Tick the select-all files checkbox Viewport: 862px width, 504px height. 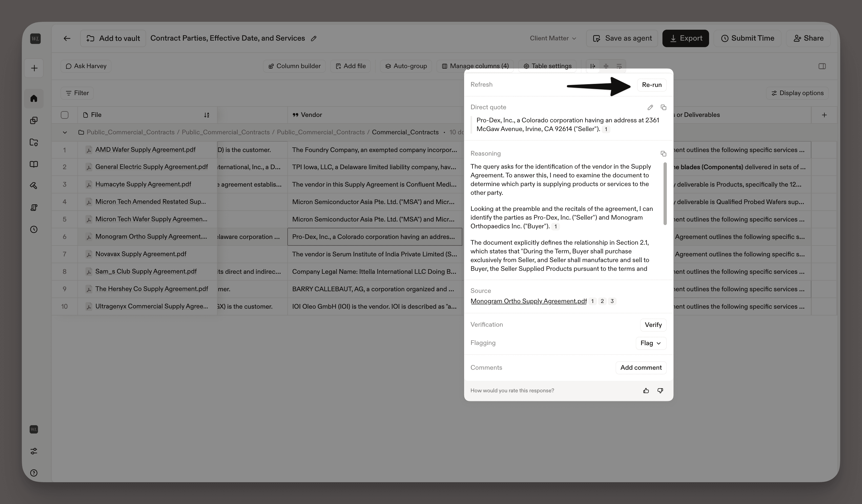(64, 115)
